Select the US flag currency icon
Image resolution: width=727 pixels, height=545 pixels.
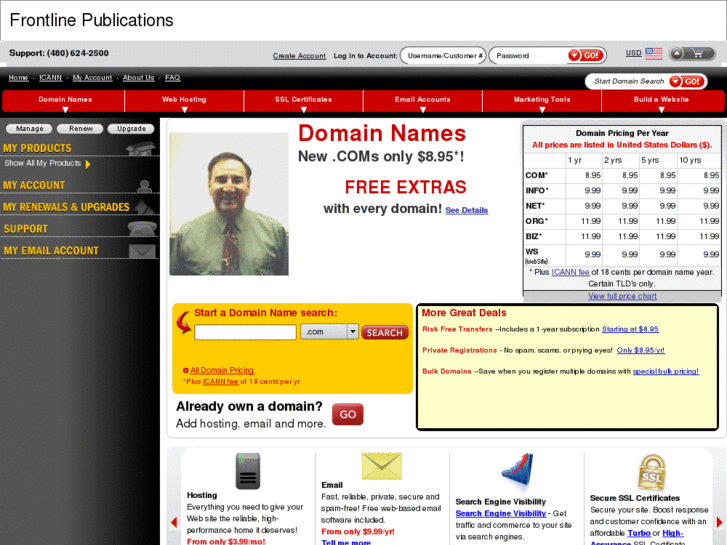coord(654,53)
